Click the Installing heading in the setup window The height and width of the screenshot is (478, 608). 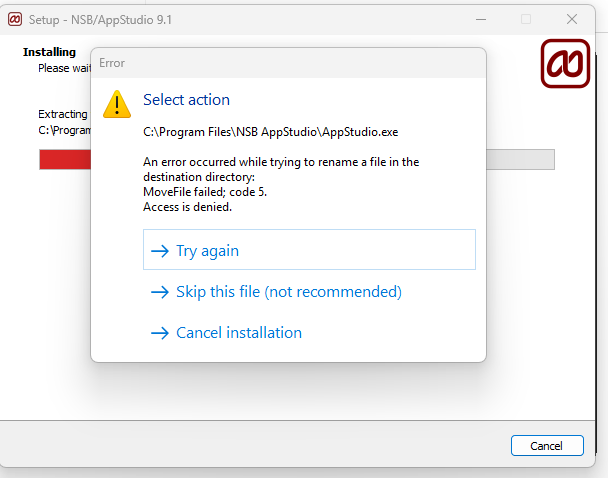49,52
